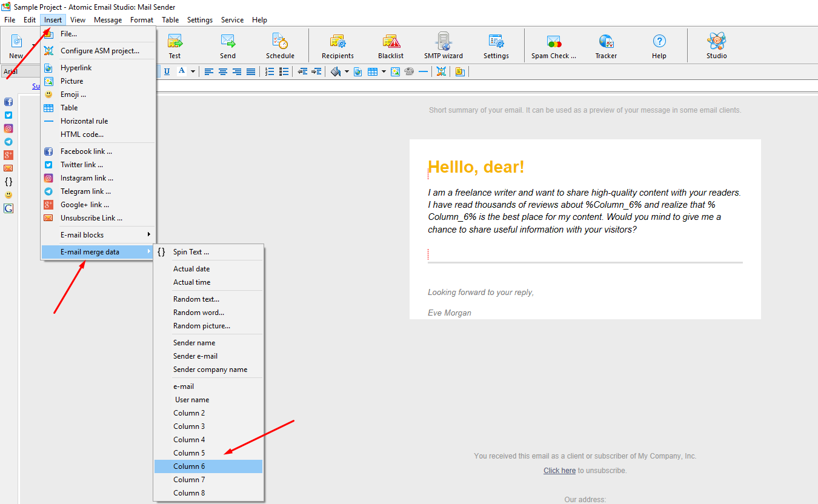
Task: Open the Blacklist manager
Action: (391, 46)
